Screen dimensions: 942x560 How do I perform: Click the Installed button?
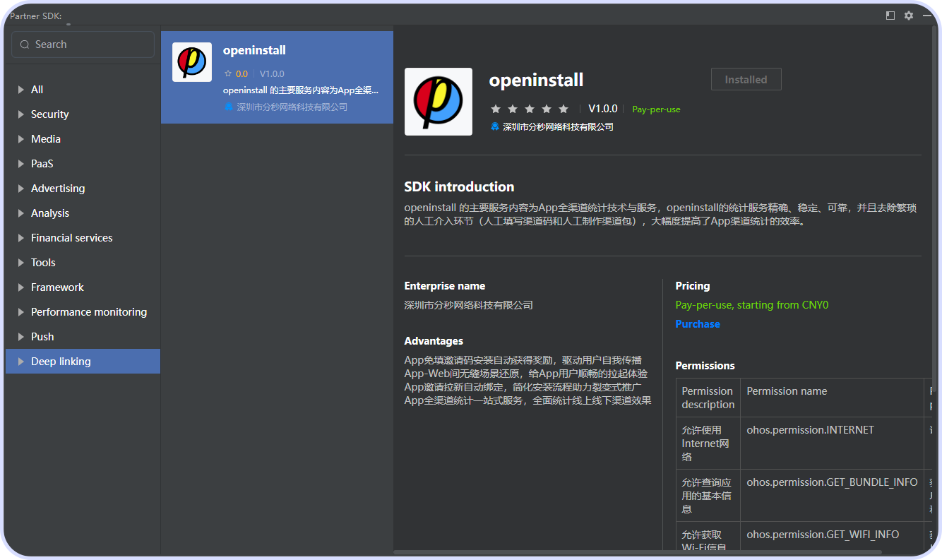tap(746, 80)
